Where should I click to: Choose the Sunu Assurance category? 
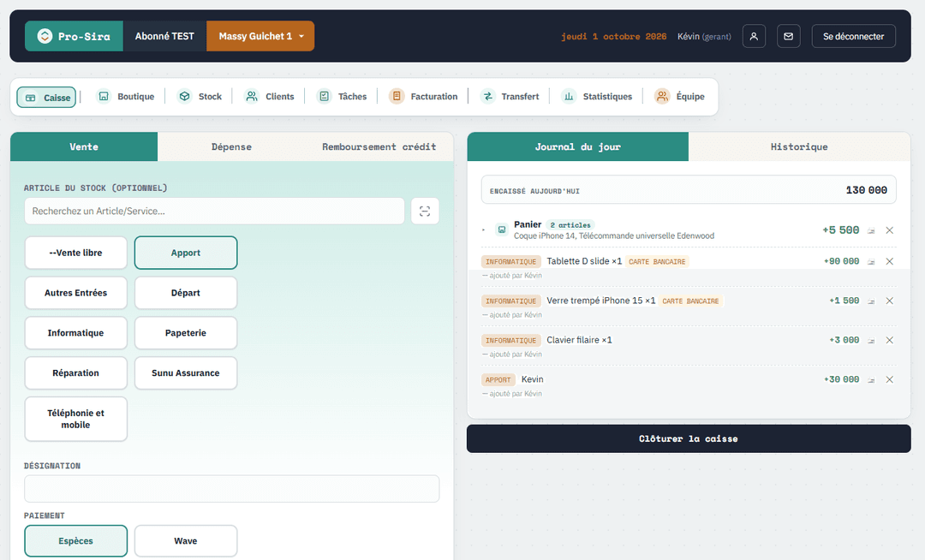pyautogui.click(x=186, y=373)
